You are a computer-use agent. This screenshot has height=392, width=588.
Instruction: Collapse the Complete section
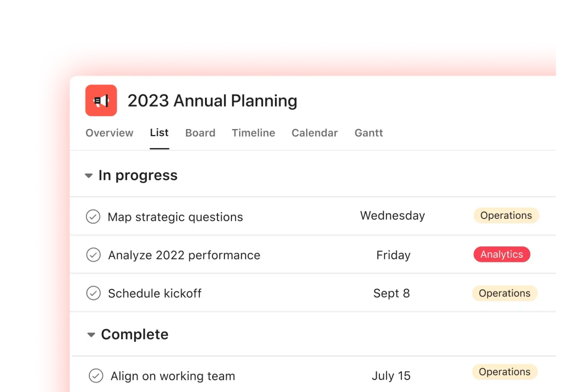91,335
